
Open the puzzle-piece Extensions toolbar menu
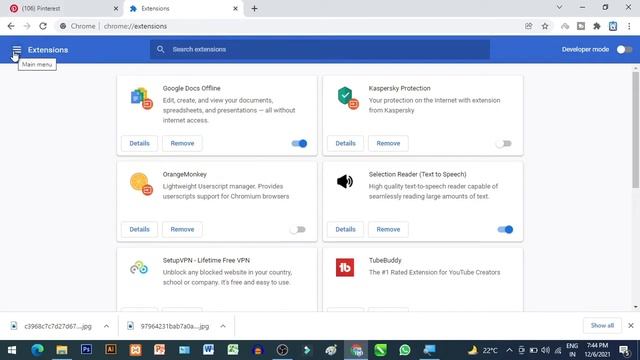(x=597, y=26)
